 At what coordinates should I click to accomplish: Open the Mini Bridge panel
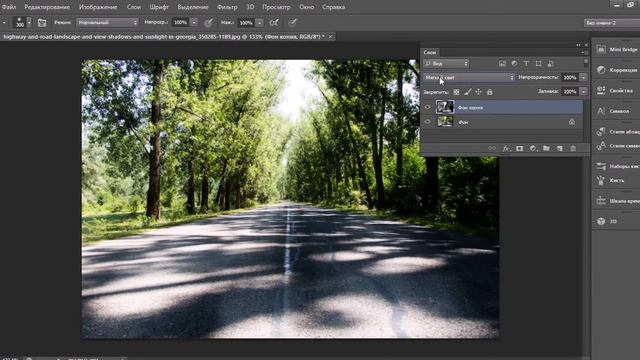[x=616, y=49]
